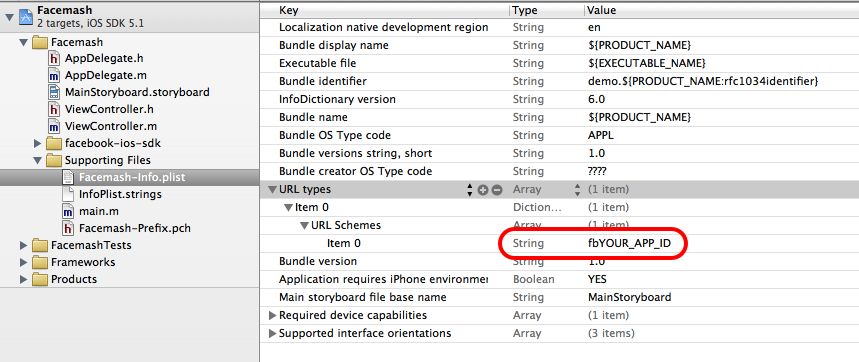The width and height of the screenshot is (859, 362).
Task: Click the Bundle version key
Action: coord(318,261)
